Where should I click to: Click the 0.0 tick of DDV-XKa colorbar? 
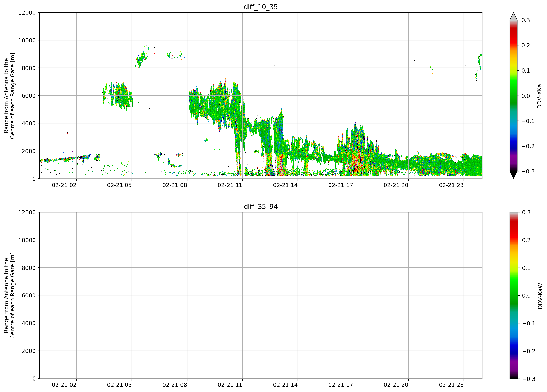(x=526, y=96)
